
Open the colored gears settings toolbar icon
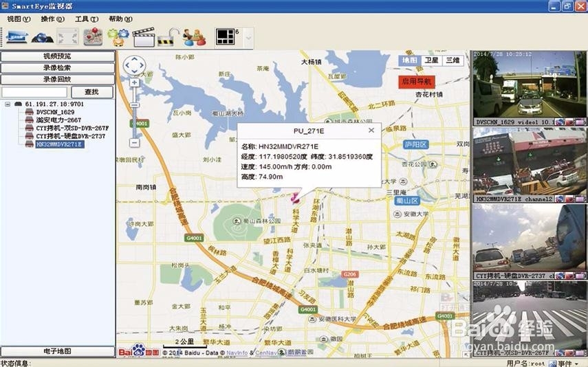118,38
